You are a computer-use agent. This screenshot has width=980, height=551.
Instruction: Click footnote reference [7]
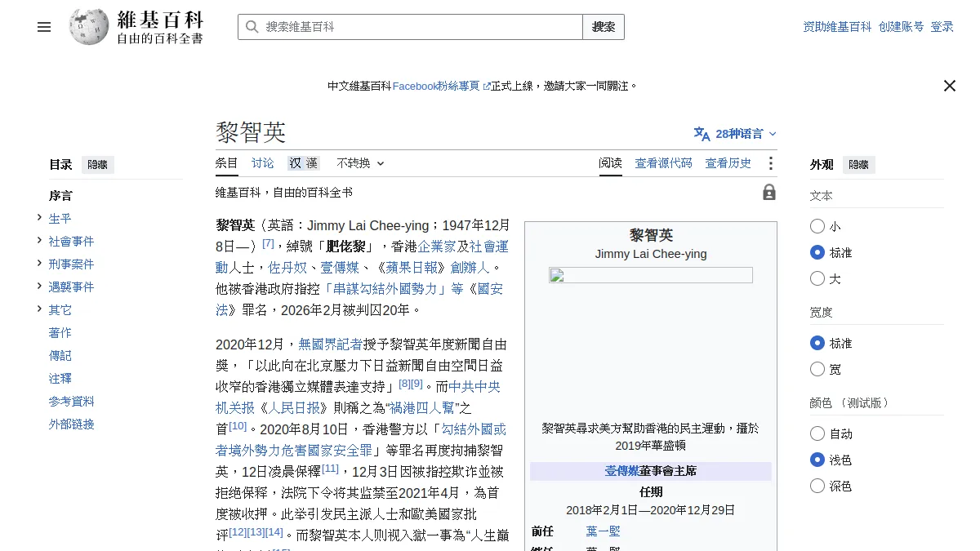pos(268,243)
